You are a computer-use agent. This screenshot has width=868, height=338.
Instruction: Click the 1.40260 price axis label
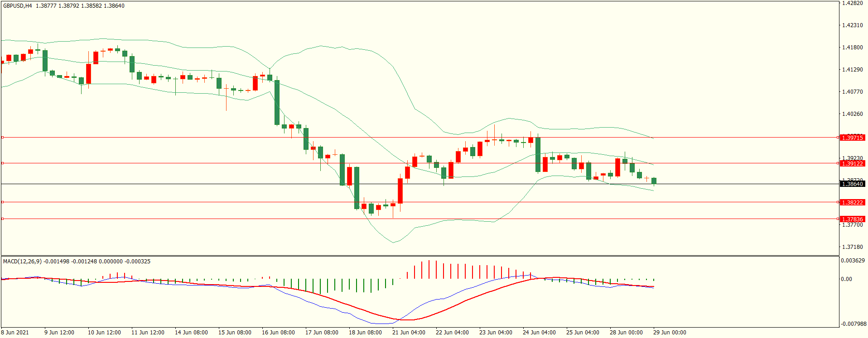[852, 114]
